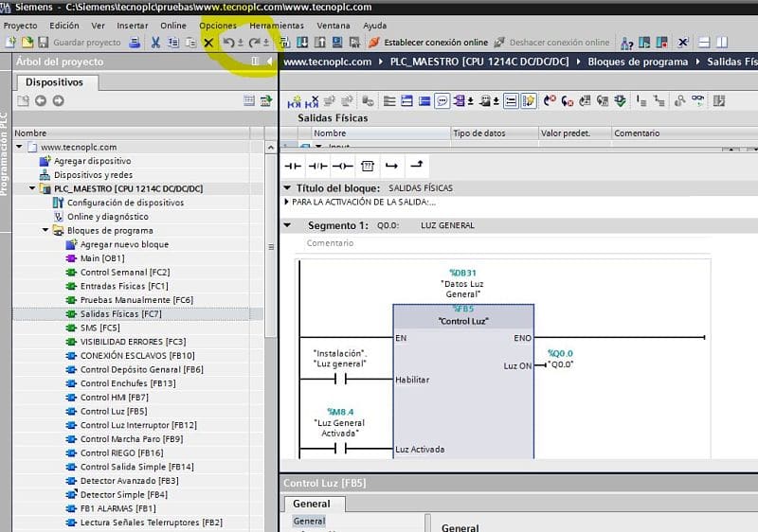Click breadcrumb arrow after PLC_MAESTRO
The height and width of the screenshot is (532, 758).
click(x=578, y=62)
